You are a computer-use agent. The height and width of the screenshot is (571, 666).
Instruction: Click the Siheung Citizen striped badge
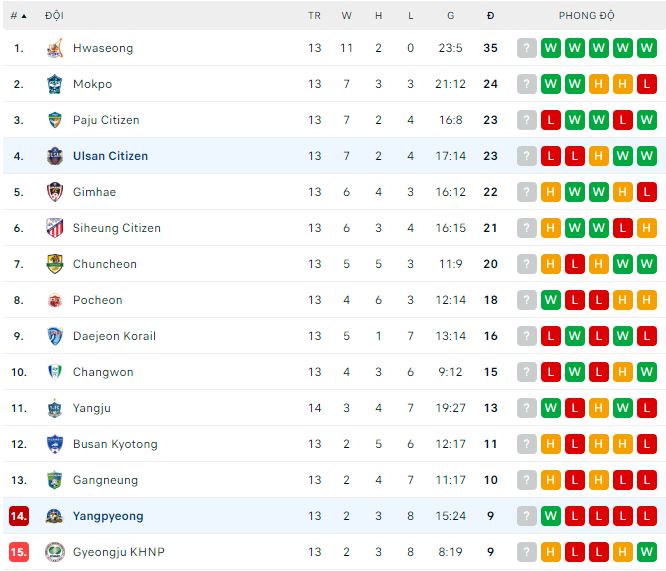[x=55, y=228]
